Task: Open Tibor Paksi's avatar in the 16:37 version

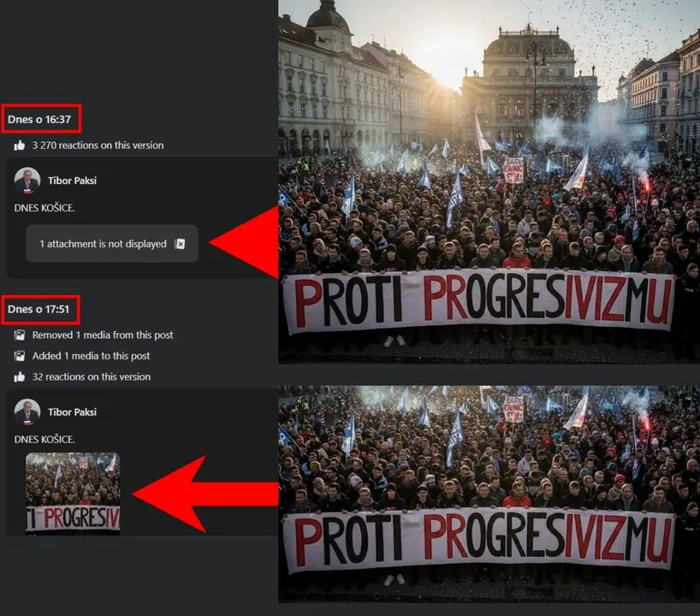Action: pyautogui.click(x=27, y=181)
